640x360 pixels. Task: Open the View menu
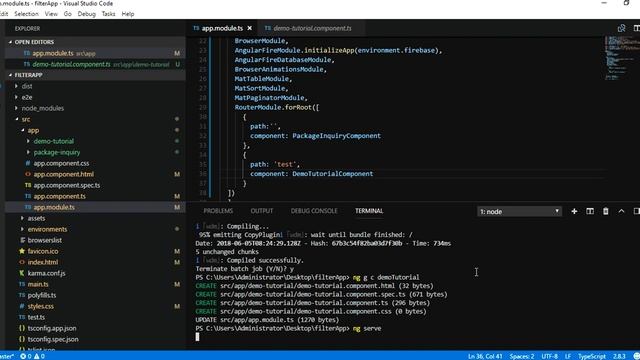[x=51, y=14]
